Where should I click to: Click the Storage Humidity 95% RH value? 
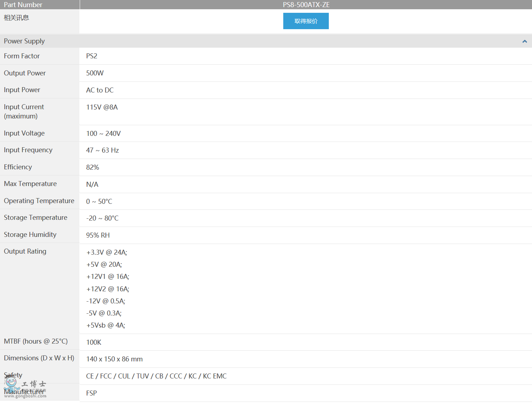click(98, 235)
